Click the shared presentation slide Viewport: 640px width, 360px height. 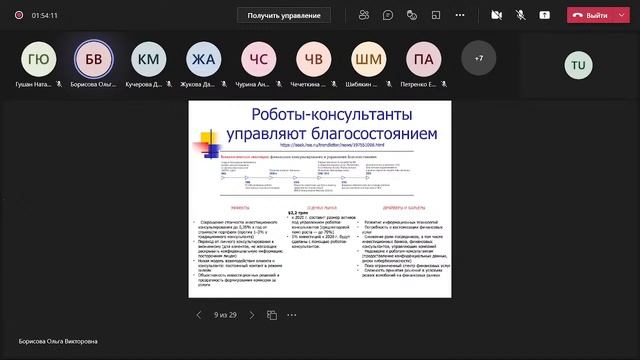(320, 199)
